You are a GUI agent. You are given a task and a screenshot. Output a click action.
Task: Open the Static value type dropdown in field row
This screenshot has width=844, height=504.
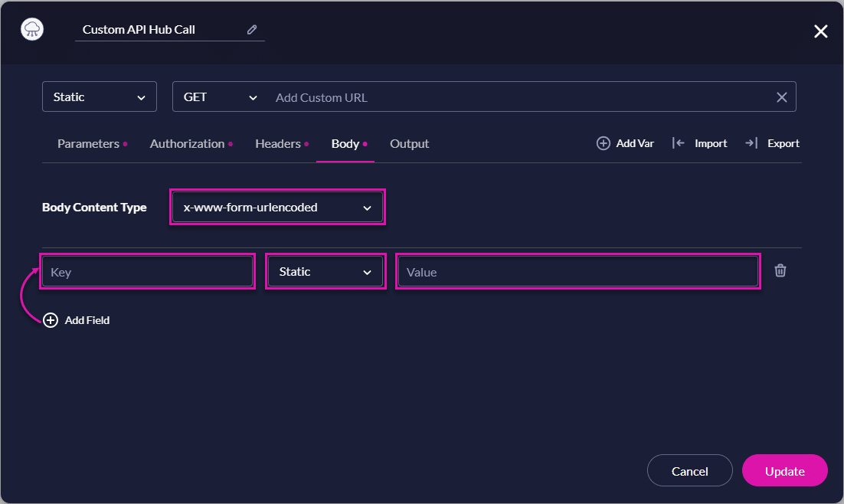coord(325,272)
